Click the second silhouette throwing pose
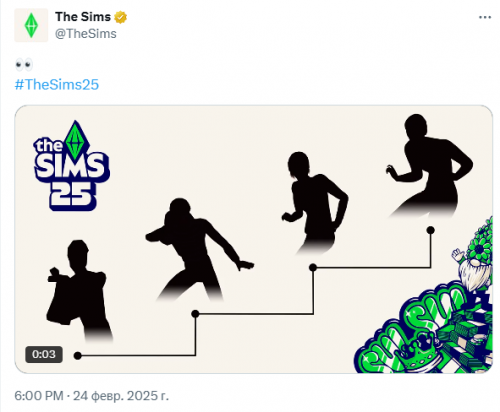The height and width of the screenshot is (412, 500). [198, 249]
